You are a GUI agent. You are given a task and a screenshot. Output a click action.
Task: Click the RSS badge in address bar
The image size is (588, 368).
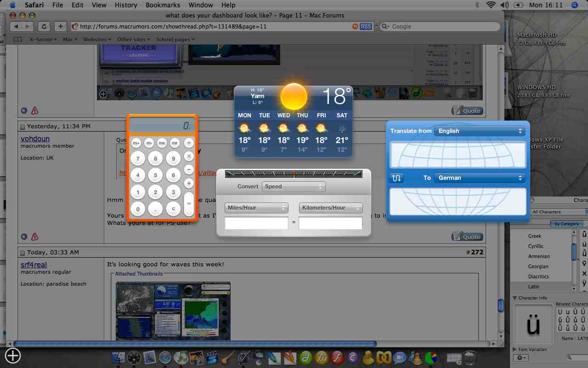coord(366,26)
